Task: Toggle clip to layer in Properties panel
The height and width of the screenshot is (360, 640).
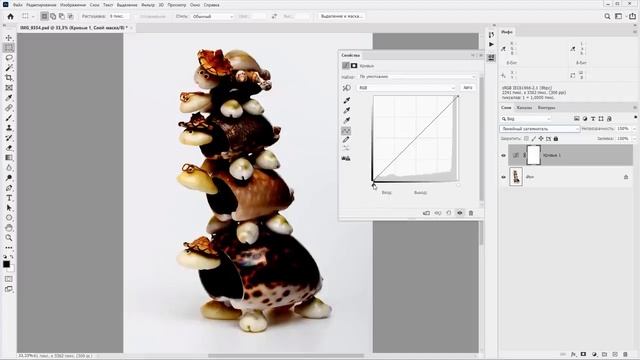Action: (426, 213)
